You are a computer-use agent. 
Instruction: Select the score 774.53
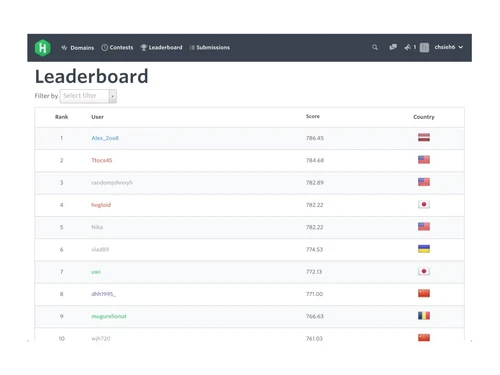tap(314, 249)
